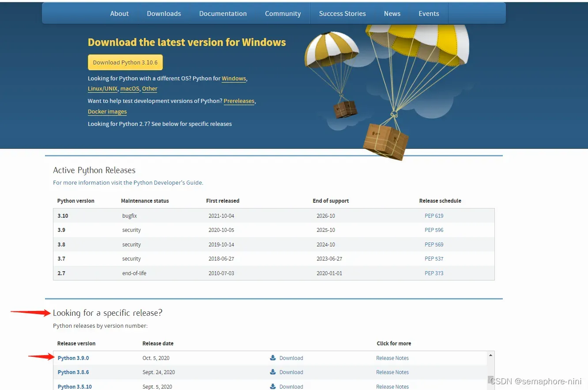This screenshot has width=588, height=390.
Task: Click the Maintenance status column header
Action: [145, 201]
